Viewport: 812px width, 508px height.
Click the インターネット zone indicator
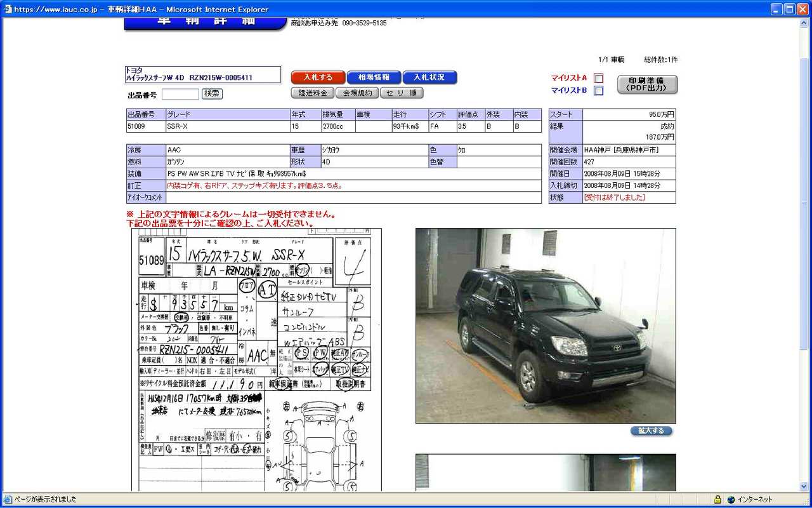coord(750,499)
